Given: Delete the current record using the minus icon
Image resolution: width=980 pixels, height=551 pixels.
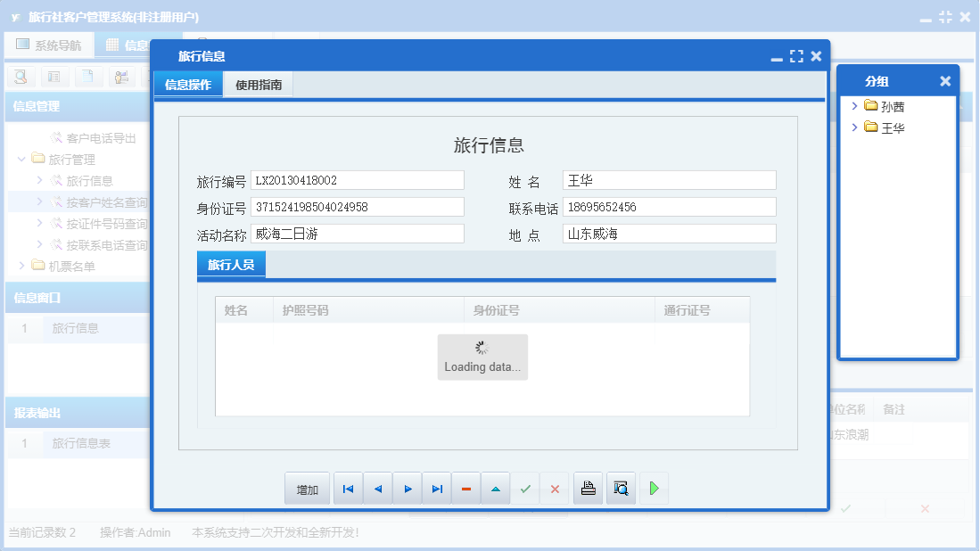Looking at the screenshot, I should coord(465,488).
